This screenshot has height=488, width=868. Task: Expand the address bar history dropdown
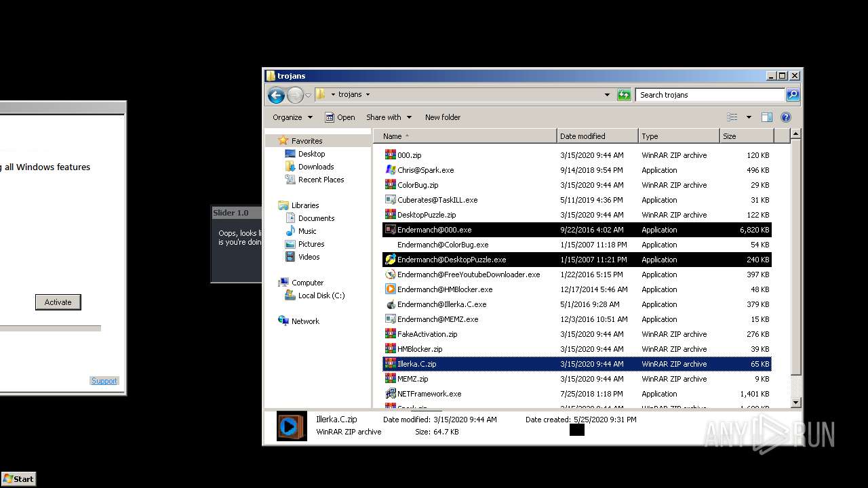607,95
